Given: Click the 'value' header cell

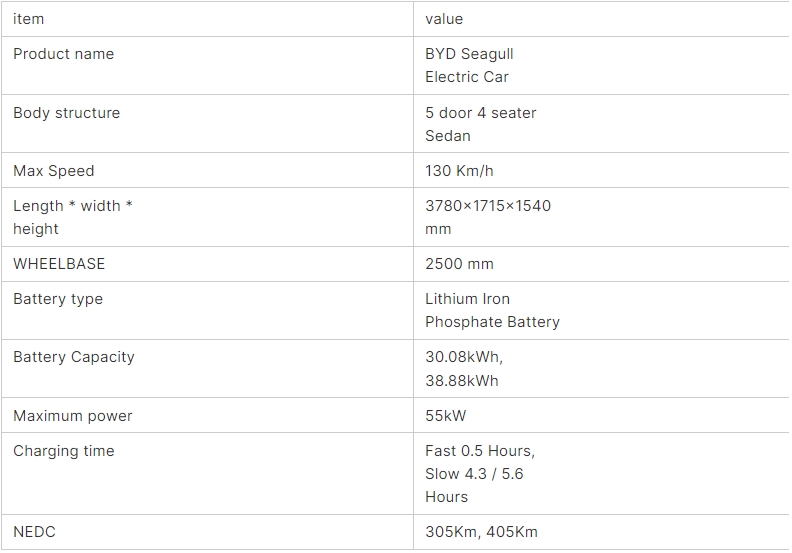Looking at the screenshot, I should (x=444, y=19).
